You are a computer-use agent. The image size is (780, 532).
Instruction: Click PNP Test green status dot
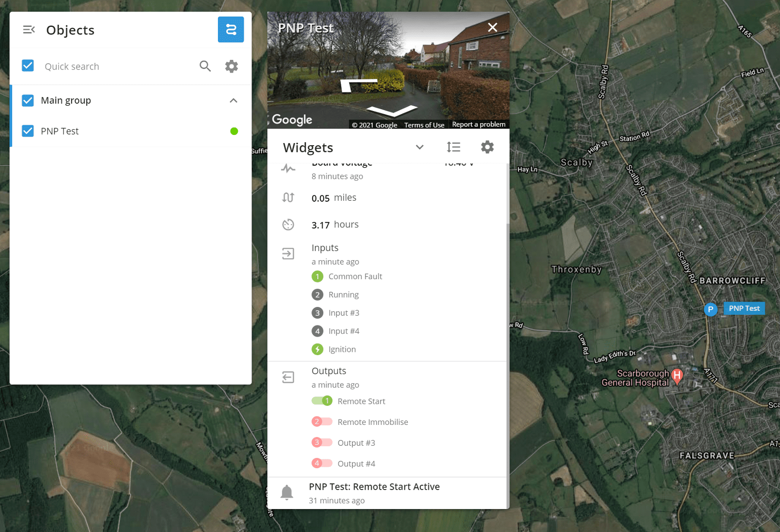click(x=234, y=131)
